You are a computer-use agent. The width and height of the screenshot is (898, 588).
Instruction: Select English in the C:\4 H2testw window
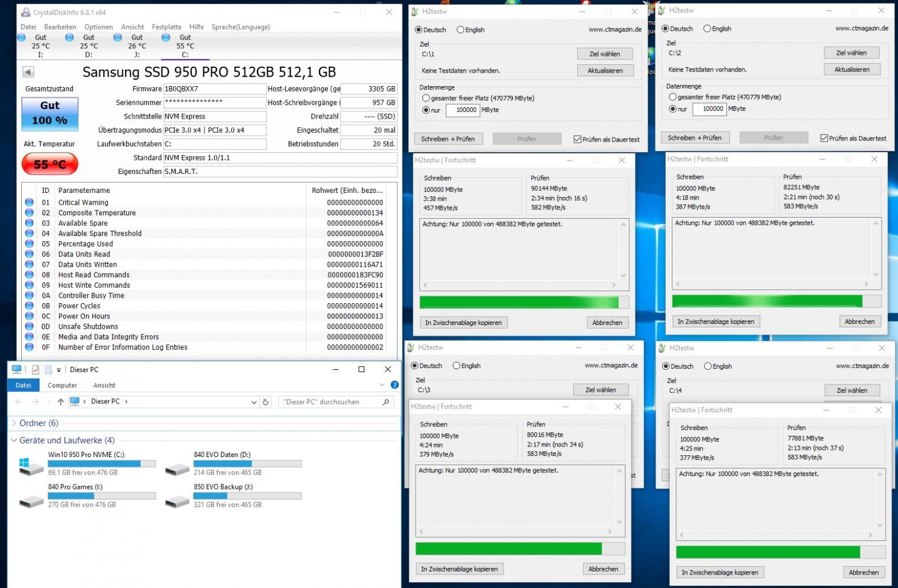(x=718, y=366)
